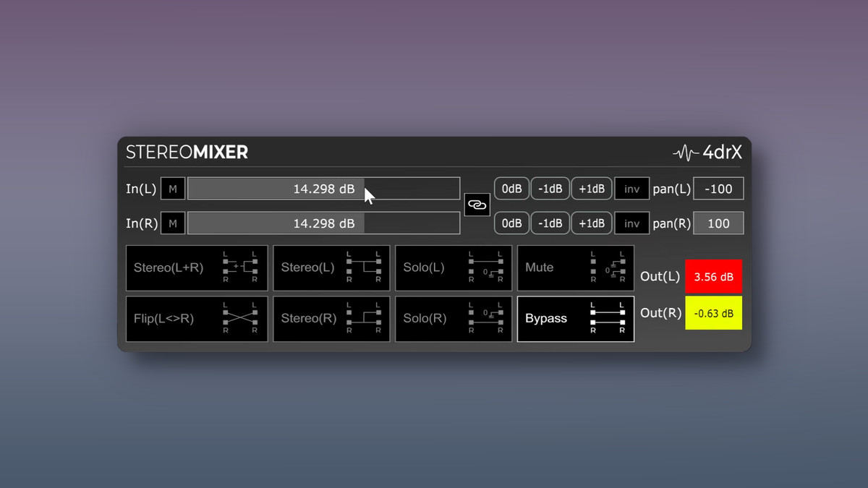Image resolution: width=868 pixels, height=488 pixels.
Task: Select the Bypass routing mode
Action: 576,319
